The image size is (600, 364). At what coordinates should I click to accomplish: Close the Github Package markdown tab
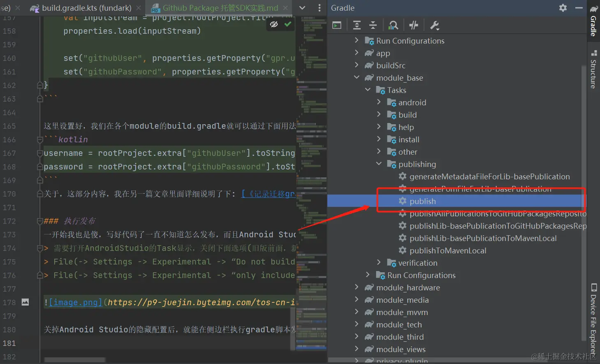tap(285, 8)
